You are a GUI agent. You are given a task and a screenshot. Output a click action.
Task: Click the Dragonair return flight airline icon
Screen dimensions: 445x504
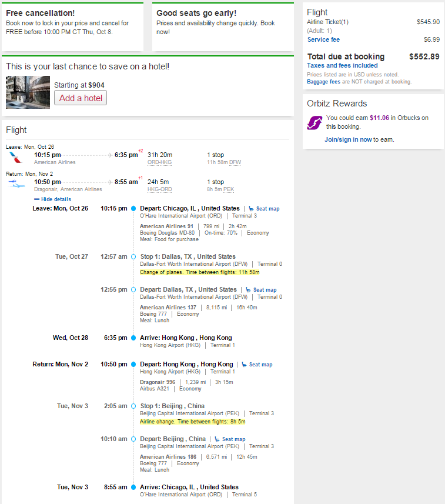coord(16,184)
